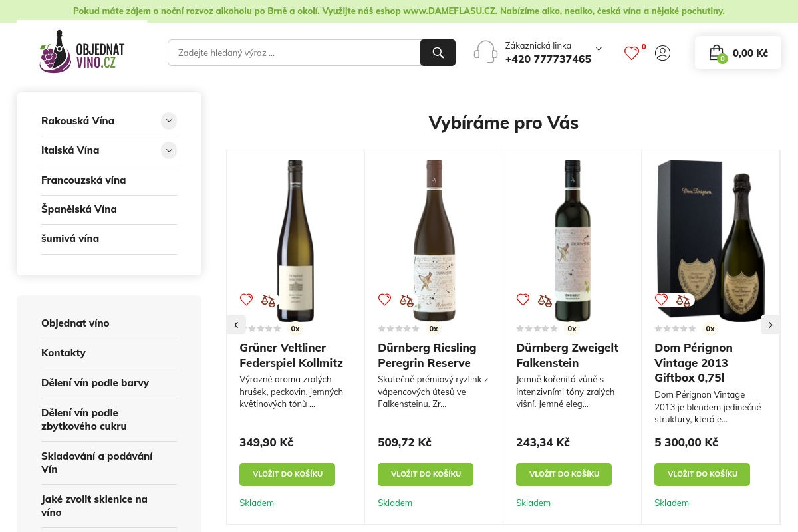Click Vložit do košíku for Grüner Veltliner
798x532 pixels.
[287, 474]
